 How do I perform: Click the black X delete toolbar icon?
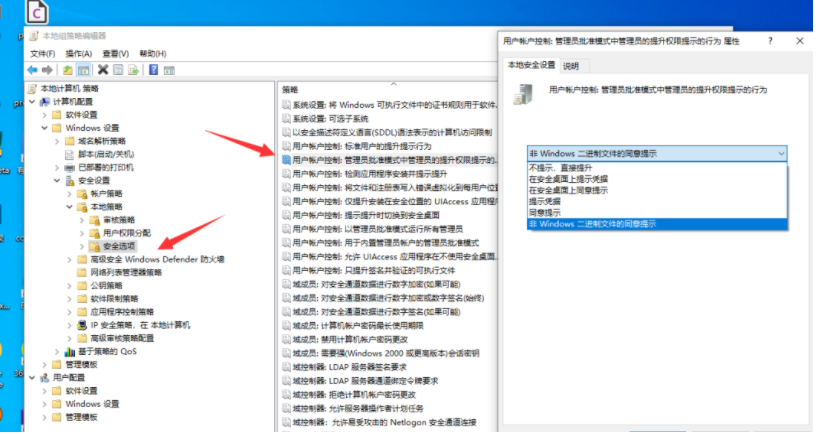103,69
